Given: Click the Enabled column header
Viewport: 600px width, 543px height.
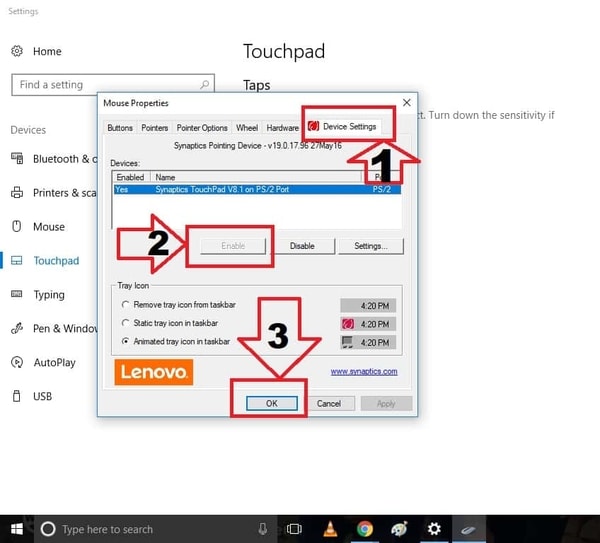Looking at the screenshot, I should tap(131, 177).
